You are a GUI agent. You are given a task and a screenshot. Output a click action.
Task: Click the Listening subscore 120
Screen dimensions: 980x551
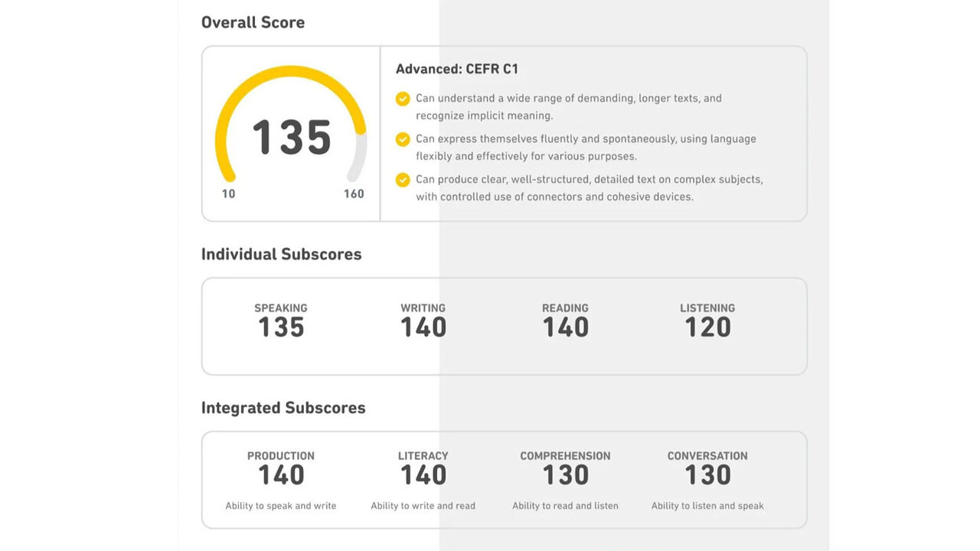[x=707, y=328]
